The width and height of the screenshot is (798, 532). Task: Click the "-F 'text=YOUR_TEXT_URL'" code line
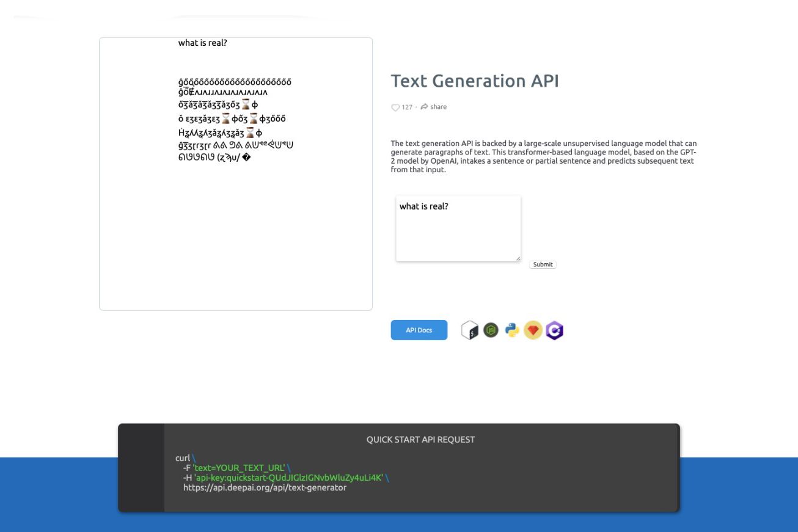[234, 468]
